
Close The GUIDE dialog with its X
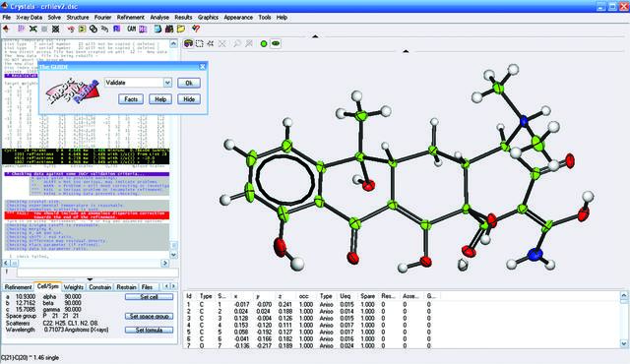coord(203,67)
